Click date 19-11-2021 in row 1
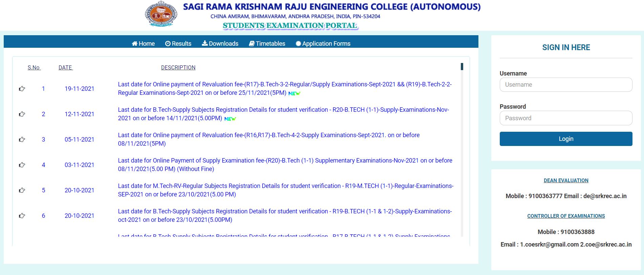644x275 pixels. point(80,89)
